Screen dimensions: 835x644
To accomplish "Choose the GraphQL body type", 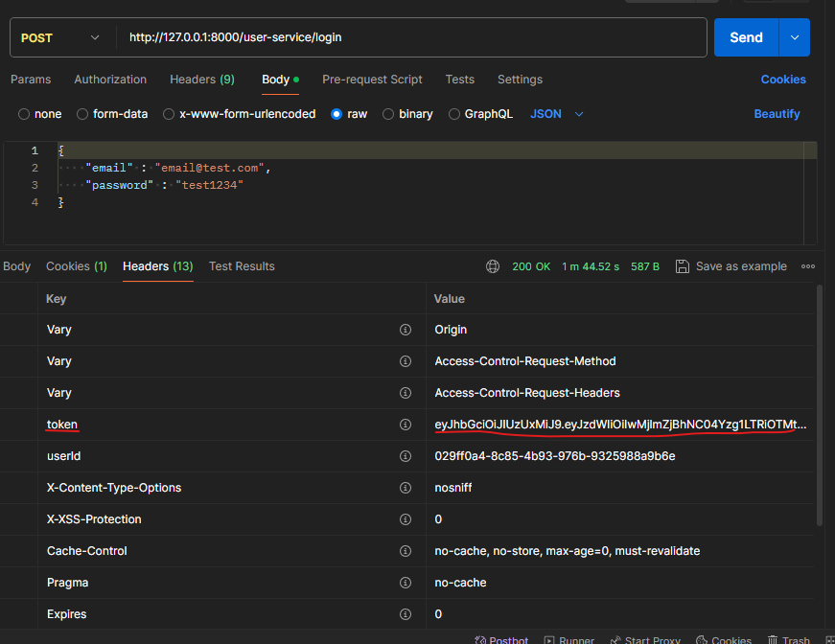I will point(455,114).
